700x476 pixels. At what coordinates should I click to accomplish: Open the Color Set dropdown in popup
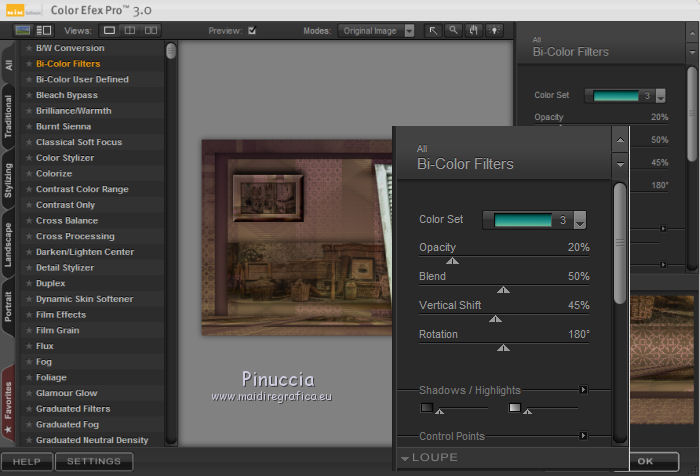[x=579, y=220]
